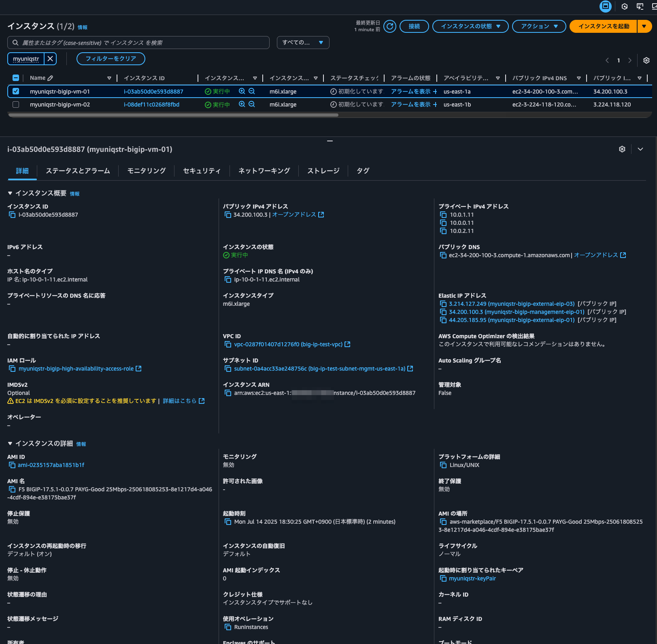This screenshot has width=657, height=644.
Task: Open インスタンスの状態 dropdown
Action: tap(470, 26)
